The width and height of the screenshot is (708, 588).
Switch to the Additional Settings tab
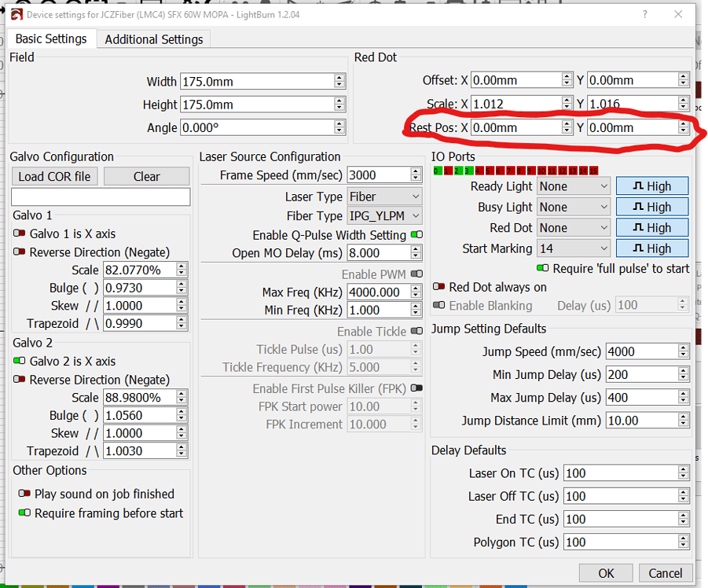tap(152, 38)
